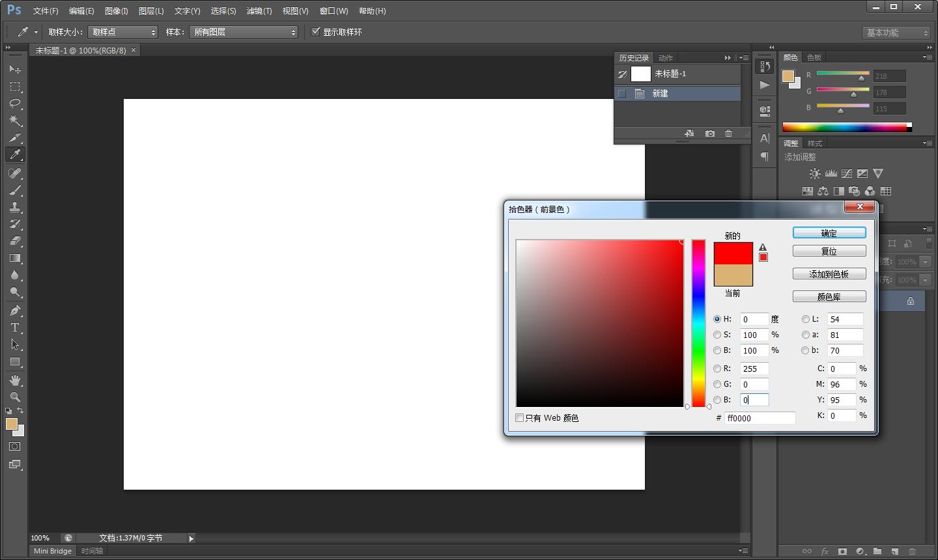Delete current state trash icon in History
Viewport: 938px width, 560px height.
[728, 133]
